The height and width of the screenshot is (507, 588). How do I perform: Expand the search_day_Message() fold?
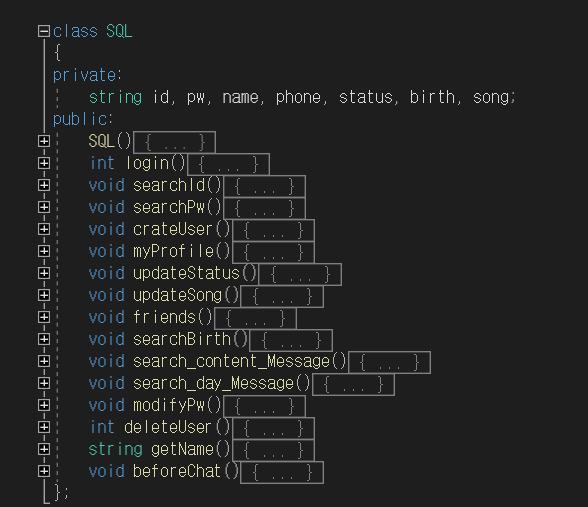click(x=44, y=383)
